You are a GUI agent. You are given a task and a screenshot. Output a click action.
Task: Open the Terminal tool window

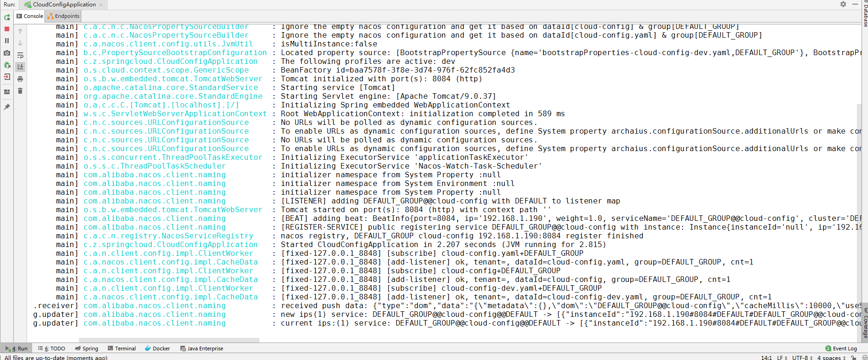[x=122, y=349]
